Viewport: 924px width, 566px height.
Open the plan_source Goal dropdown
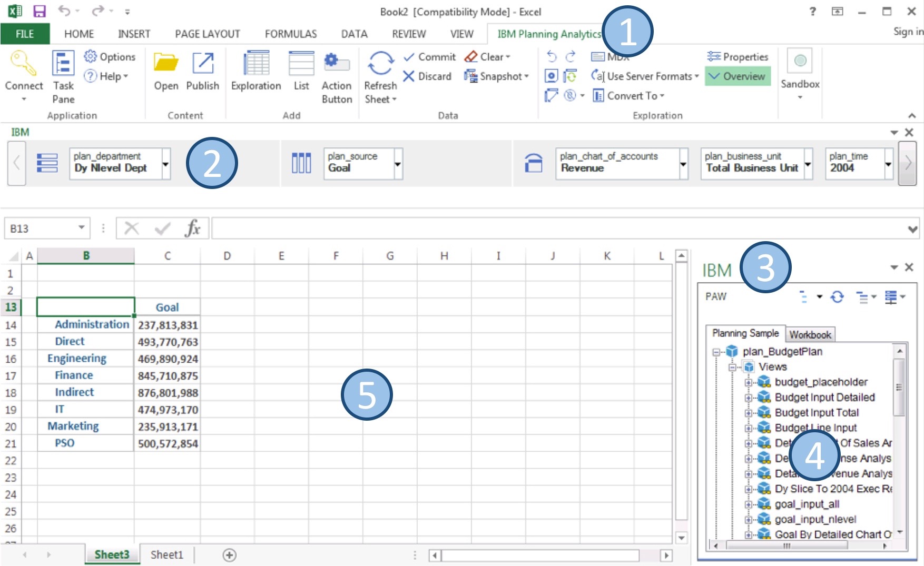(398, 164)
